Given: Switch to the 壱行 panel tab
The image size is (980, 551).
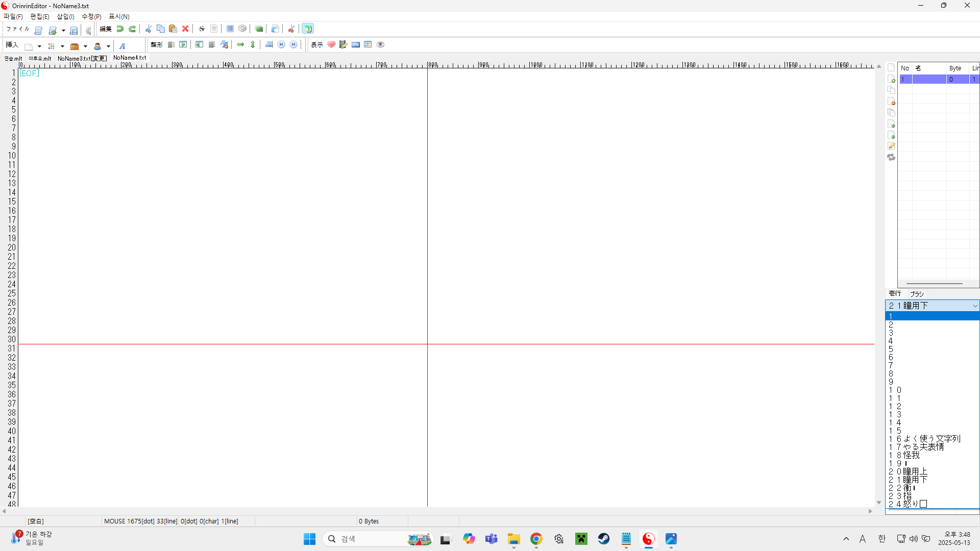Looking at the screenshot, I should pos(895,293).
